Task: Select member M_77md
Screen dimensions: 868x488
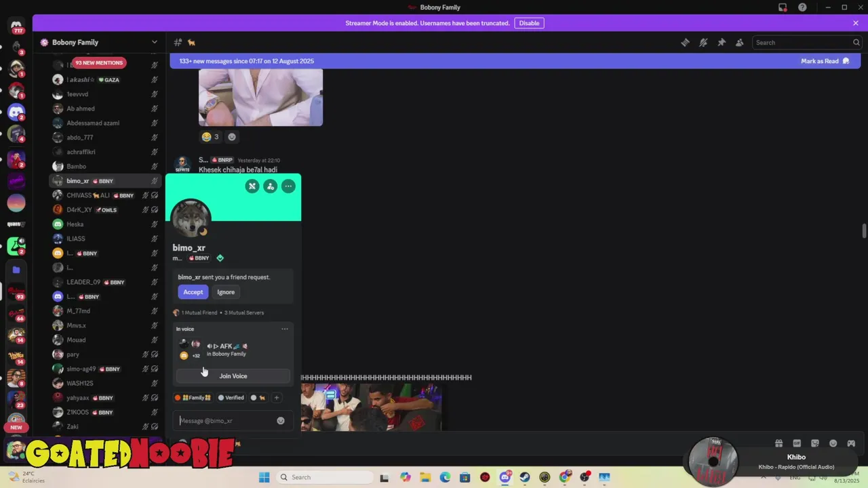Action: pos(105,311)
